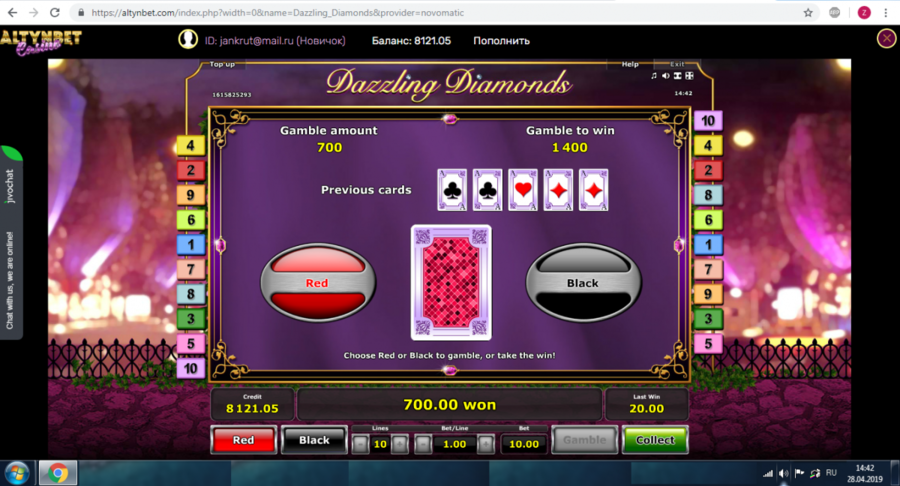
Task: Open the Help tab
Action: (630, 64)
